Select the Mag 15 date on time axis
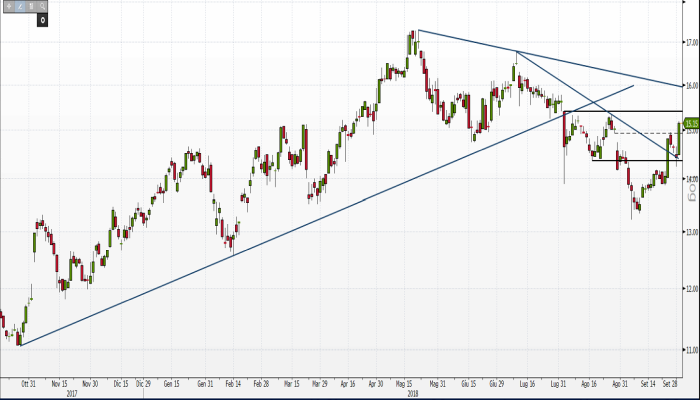The height and width of the screenshot is (400, 700). 407,383
